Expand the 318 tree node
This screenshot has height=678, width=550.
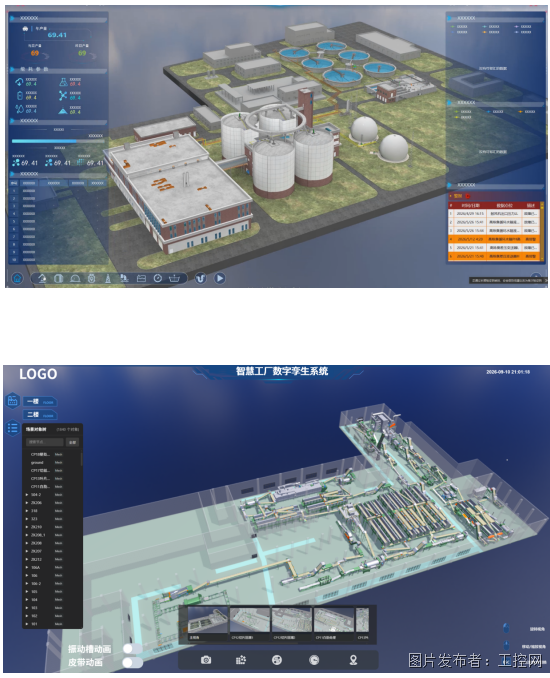click(x=27, y=511)
